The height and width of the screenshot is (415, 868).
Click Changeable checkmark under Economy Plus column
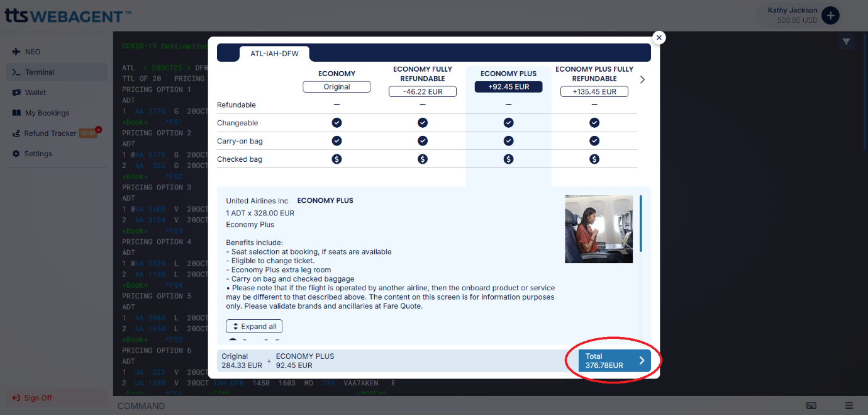pyautogui.click(x=508, y=123)
